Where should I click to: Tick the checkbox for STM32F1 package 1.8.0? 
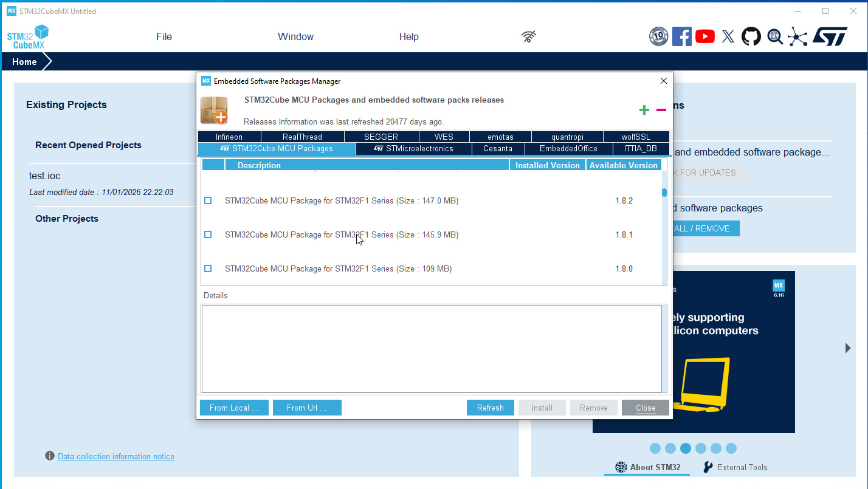click(208, 268)
